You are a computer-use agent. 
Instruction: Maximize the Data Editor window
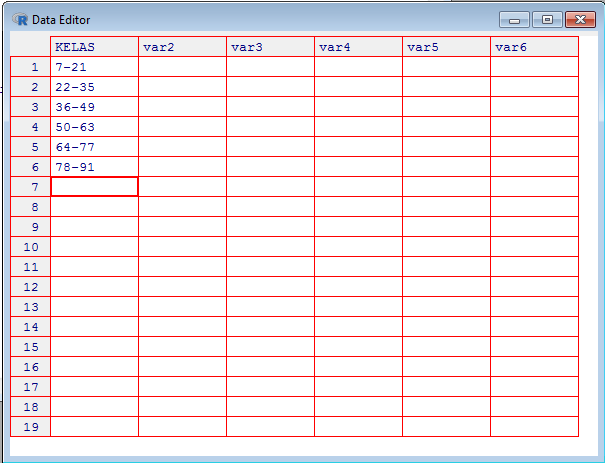tap(547, 20)
